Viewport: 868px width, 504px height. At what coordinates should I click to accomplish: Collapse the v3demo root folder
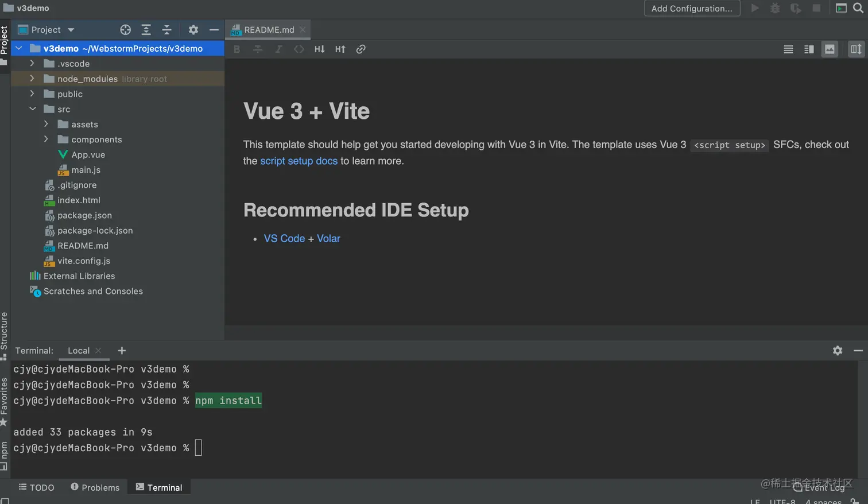19,48
